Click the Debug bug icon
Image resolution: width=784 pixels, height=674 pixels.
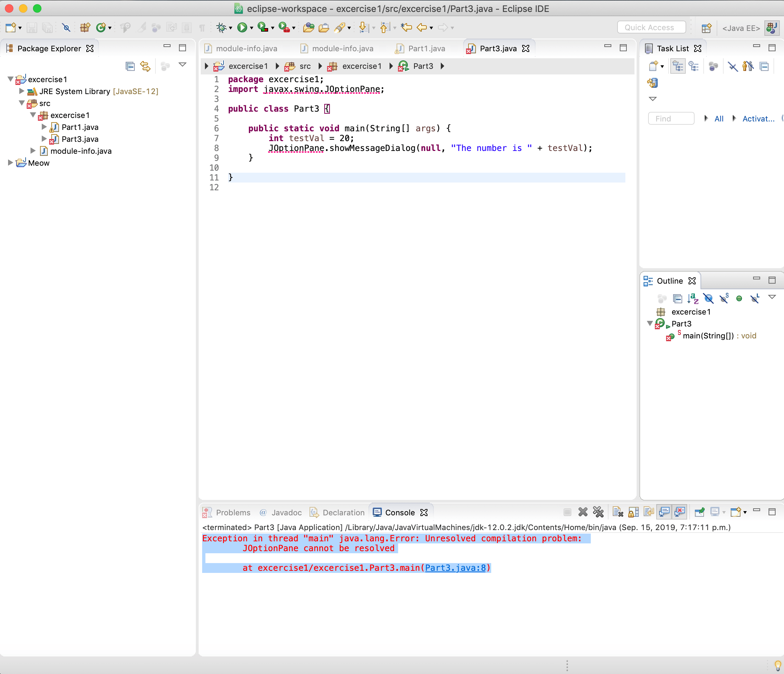221,28
